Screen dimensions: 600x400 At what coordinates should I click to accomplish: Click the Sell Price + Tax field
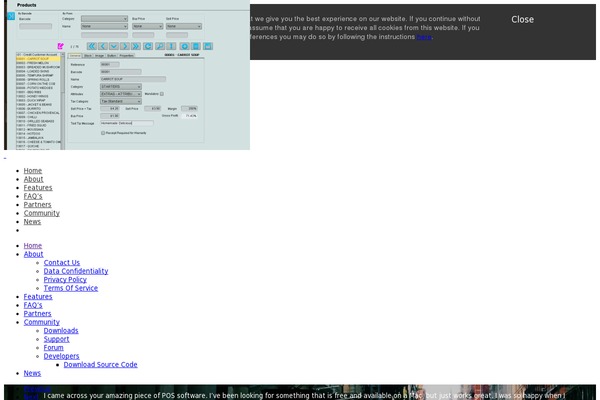[110, 109]
